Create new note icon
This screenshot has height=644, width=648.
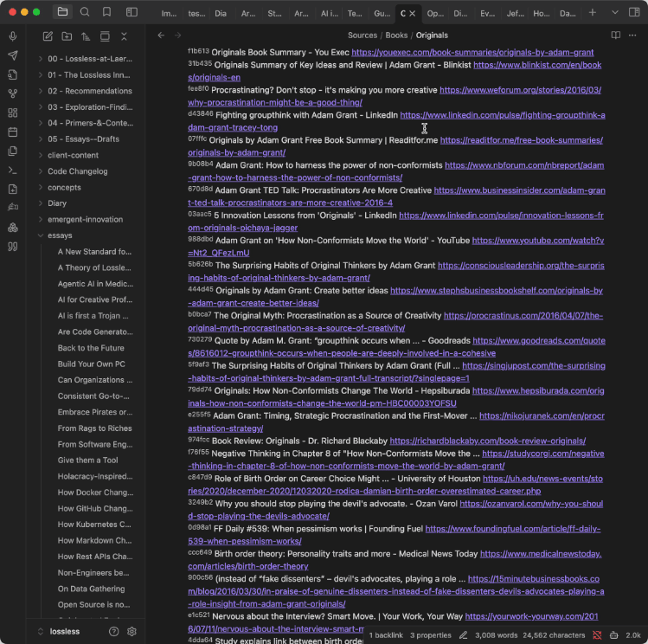pos(48,36)
